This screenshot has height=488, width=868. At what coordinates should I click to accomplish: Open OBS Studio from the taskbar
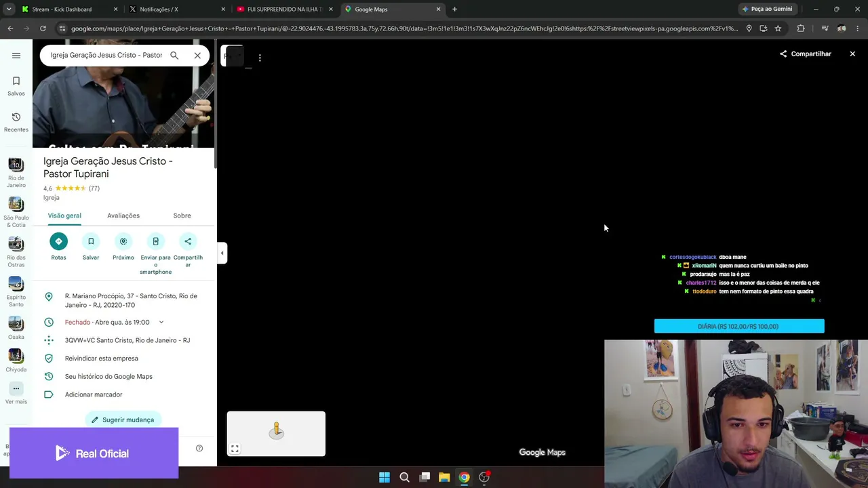(x=484, y=477)
